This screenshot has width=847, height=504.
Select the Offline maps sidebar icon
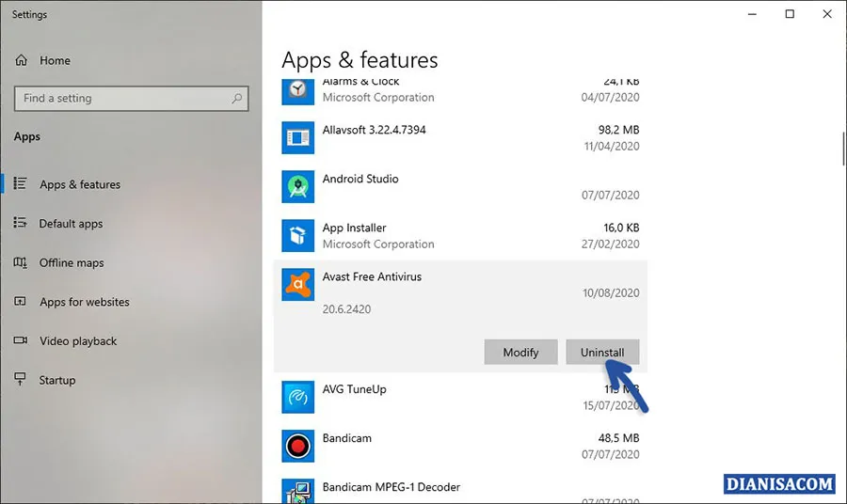[20, 262]
